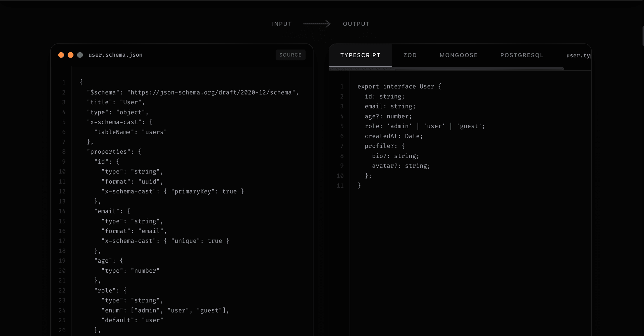Click the first orange window dot
The width and height of the screenshot is (644, 336).
(x=61, y=55)
